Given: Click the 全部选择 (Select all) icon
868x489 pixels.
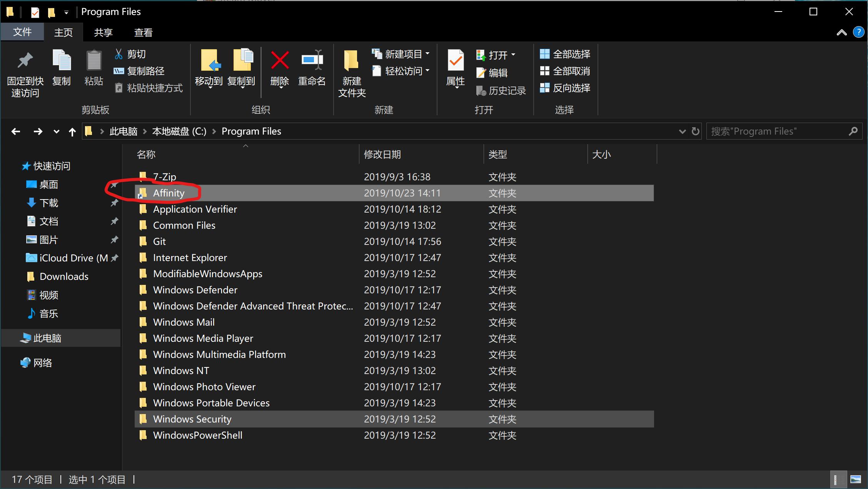Looking at the screenshot, I should pyautogui.click(x=546, y=54).
